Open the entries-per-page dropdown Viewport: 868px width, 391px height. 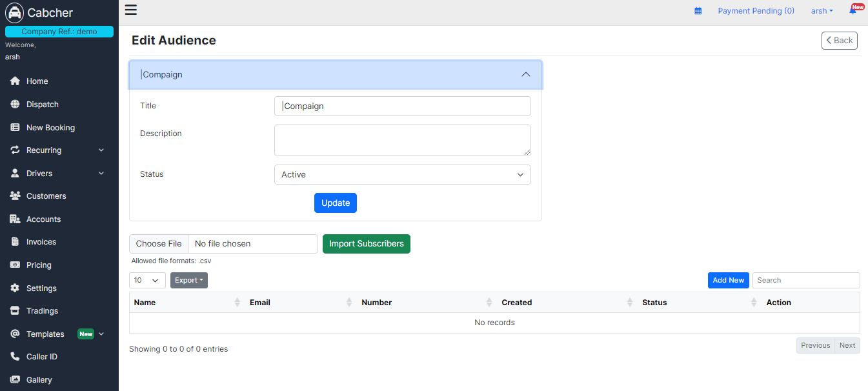[x=147, y=281]
